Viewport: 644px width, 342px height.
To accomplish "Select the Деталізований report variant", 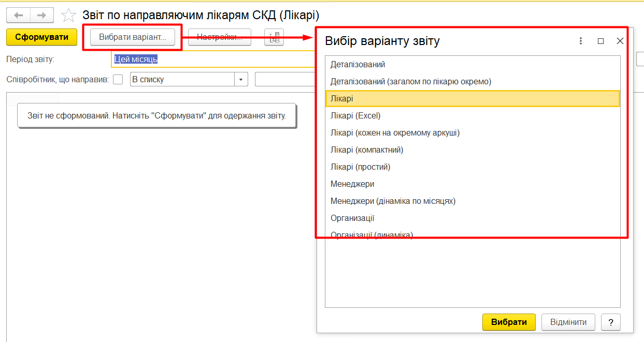I will coord(357,65).
